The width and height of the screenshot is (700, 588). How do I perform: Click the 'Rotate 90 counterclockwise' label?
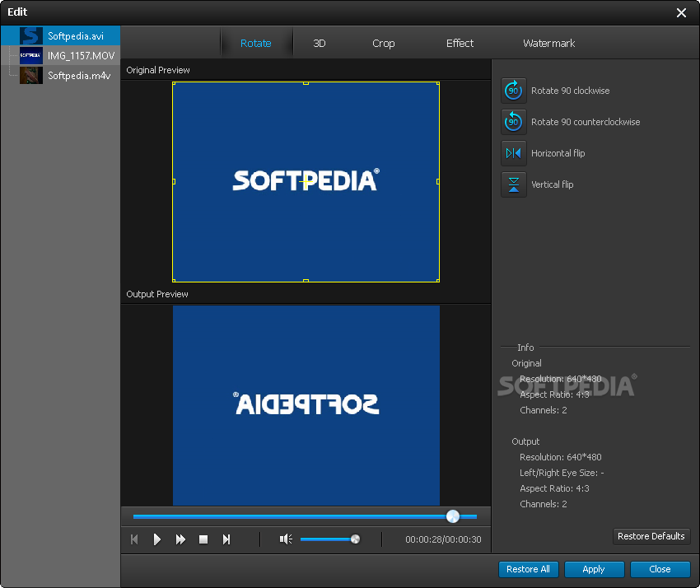[x=586, y=122]
